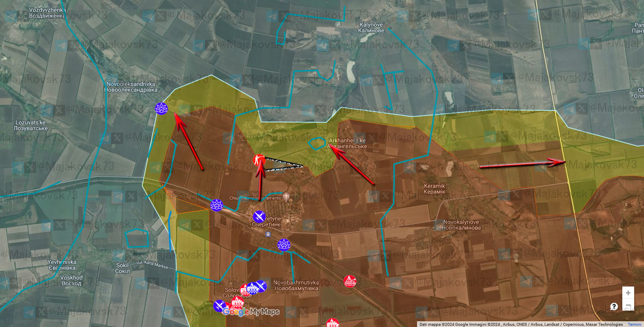
Task: Select the red tank marker east of Novobakhmutivka
Action: pyautogui.click(x=349, y=281)
